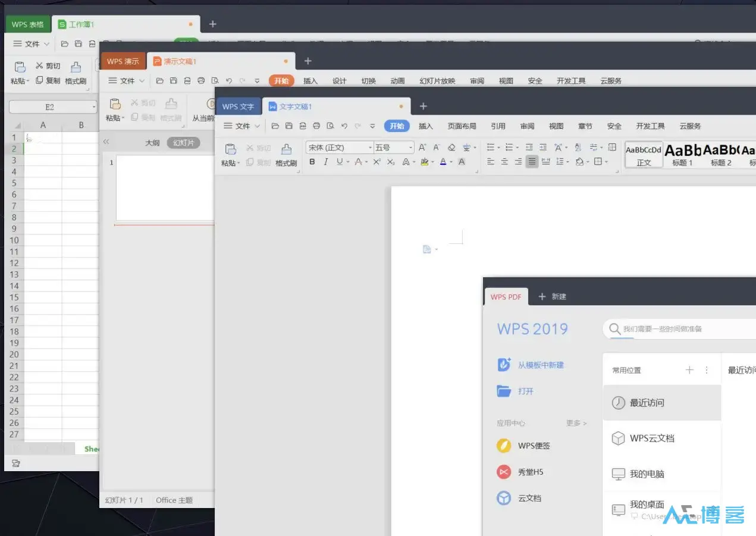756x536 pixels.
Task: Click character shading A icon in Writer
Action: [462, 162]
